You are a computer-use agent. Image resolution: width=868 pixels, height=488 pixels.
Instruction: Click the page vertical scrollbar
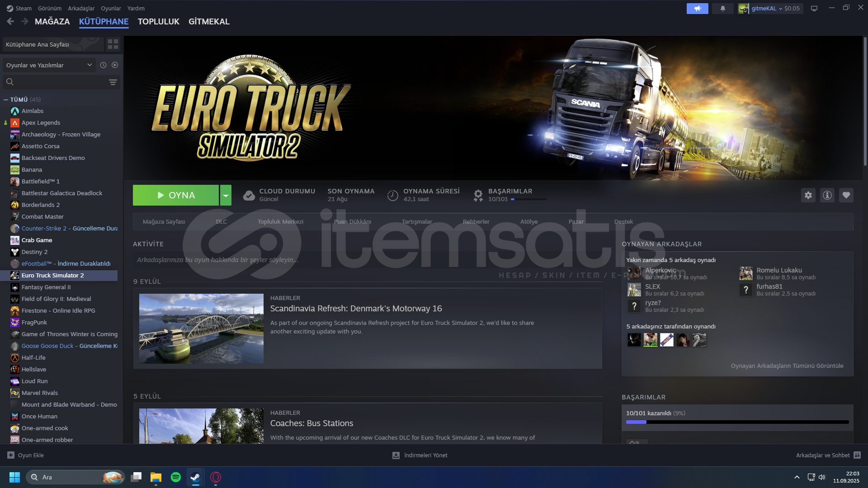[x=865, y=102]
